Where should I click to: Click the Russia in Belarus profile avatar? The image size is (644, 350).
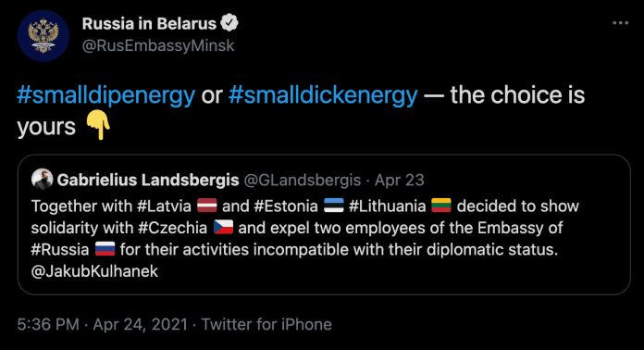tap(43, 36)
